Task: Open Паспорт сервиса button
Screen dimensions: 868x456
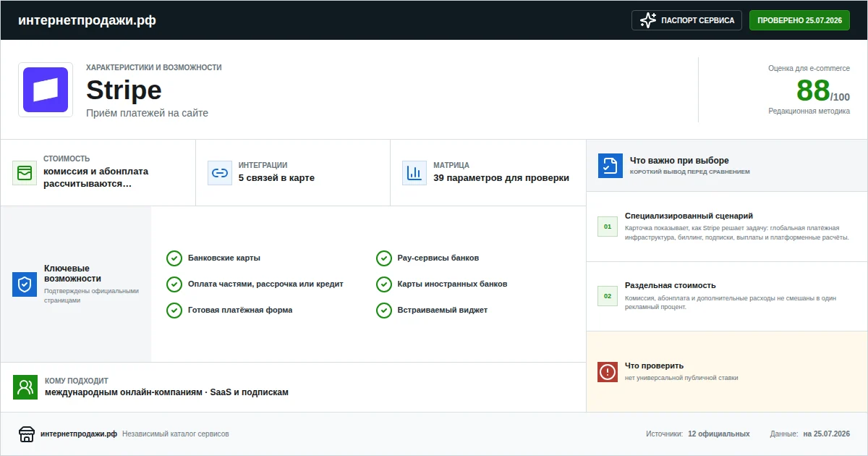Action: point(687,20)
